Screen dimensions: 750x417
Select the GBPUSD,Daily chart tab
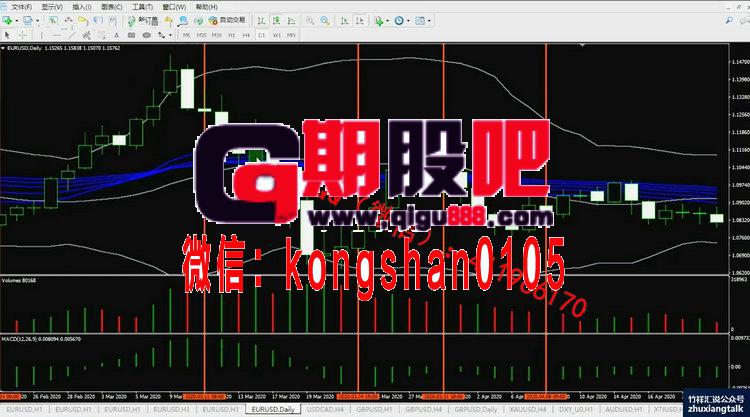[475, 410]
